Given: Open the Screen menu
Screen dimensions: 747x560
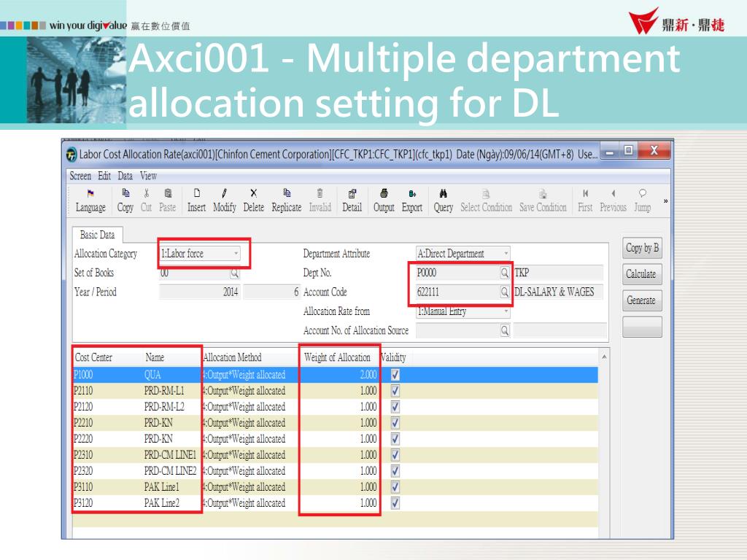Looking at the screenshot, I should tap(80, 176).
